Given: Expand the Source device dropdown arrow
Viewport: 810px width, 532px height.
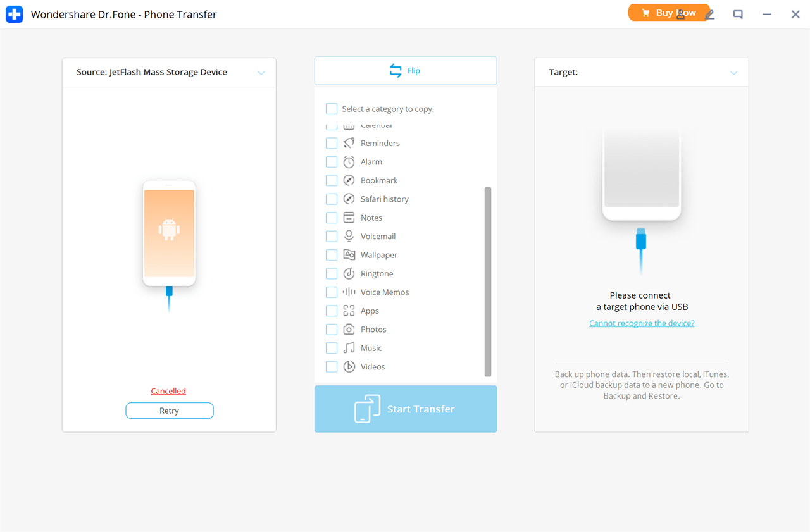Looking at the screenshot, I should tap(261, 73).
